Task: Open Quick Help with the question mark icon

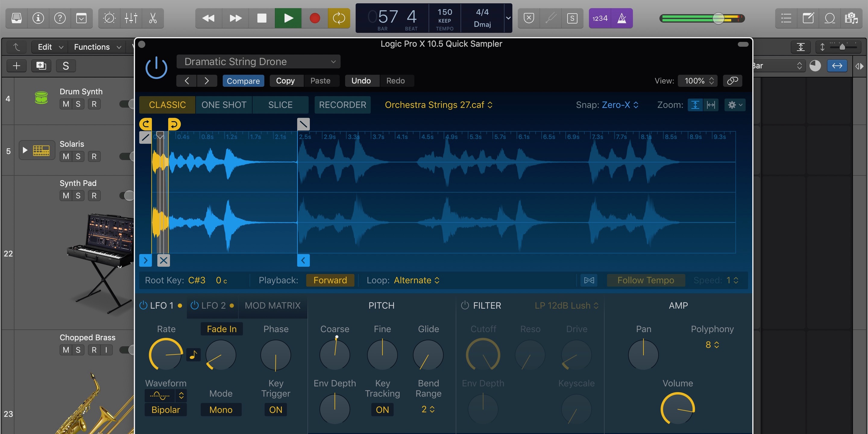Action: point(60,18)
